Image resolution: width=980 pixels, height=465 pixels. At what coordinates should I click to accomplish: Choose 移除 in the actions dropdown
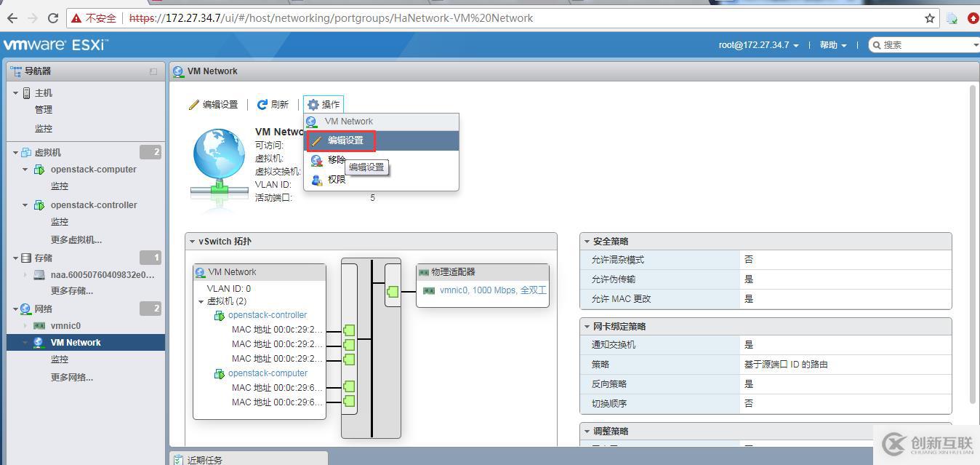pyautogui.click(x=381, y=160)
